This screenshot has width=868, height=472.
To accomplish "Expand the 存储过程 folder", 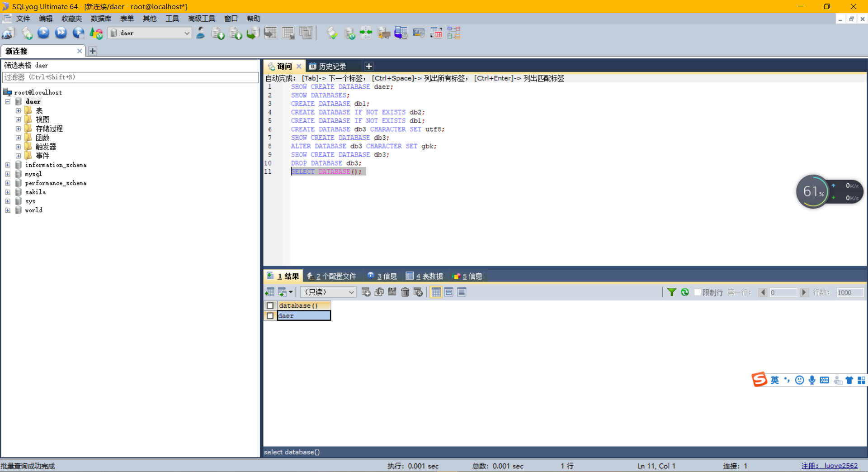I will tap(19, 129).
